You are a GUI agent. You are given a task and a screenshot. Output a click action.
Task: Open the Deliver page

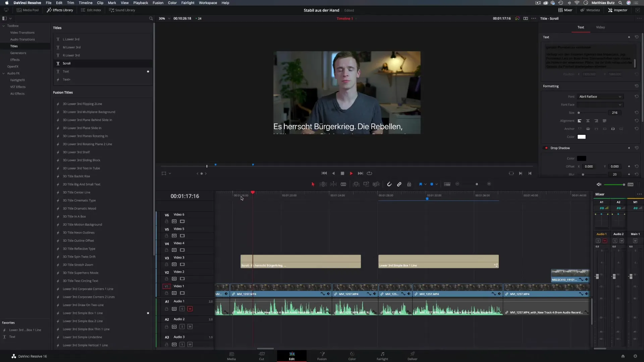pyautogui.click(x=412, y=356)
